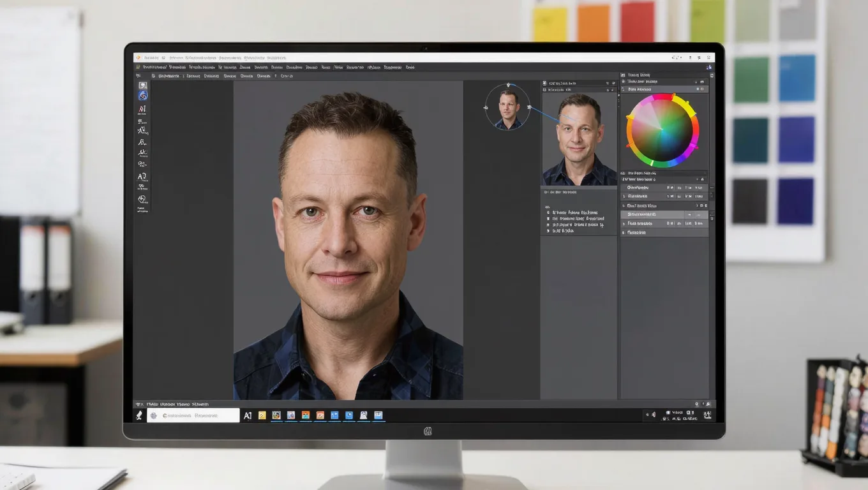The width and height of the screenshot is (868, 490).
Task: Open the yellow icon in the taskbar
Action: click(x=262, y=415)
